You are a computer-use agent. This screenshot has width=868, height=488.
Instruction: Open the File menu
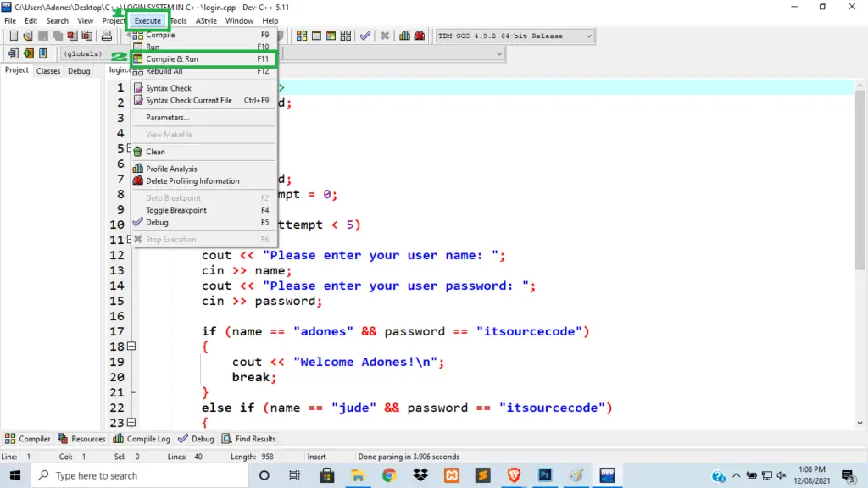point(10,21)
